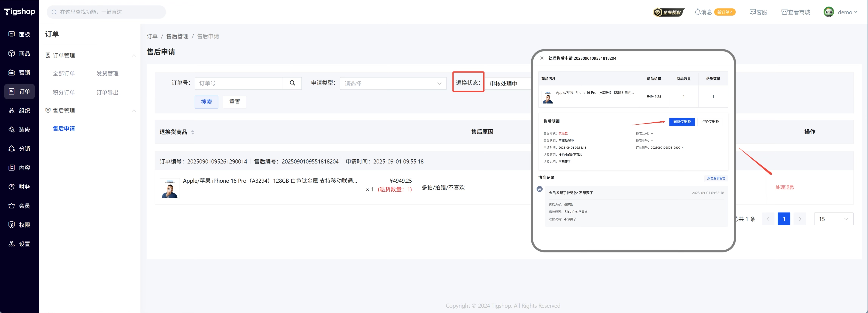Collapse the 售后管理 menu group
Image resolution: width=868 pixels, height=313 pixels.
(134, 110)
